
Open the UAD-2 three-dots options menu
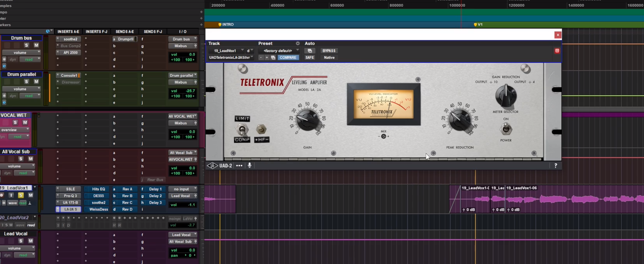[239, 166]
